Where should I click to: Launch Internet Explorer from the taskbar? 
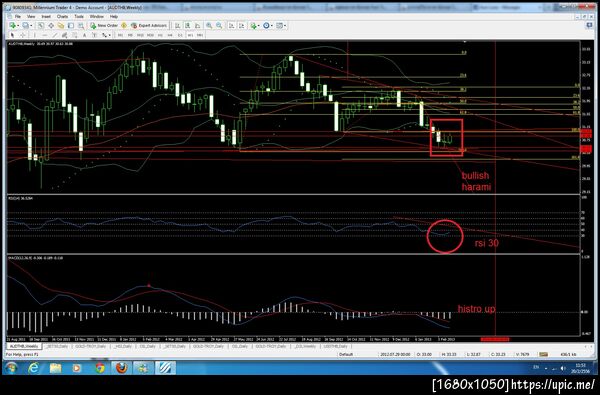point(34,368)
